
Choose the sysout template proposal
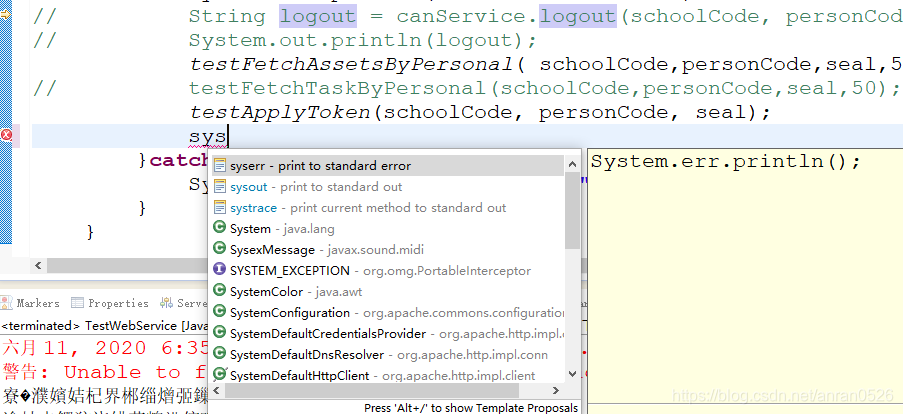(387, 187)
